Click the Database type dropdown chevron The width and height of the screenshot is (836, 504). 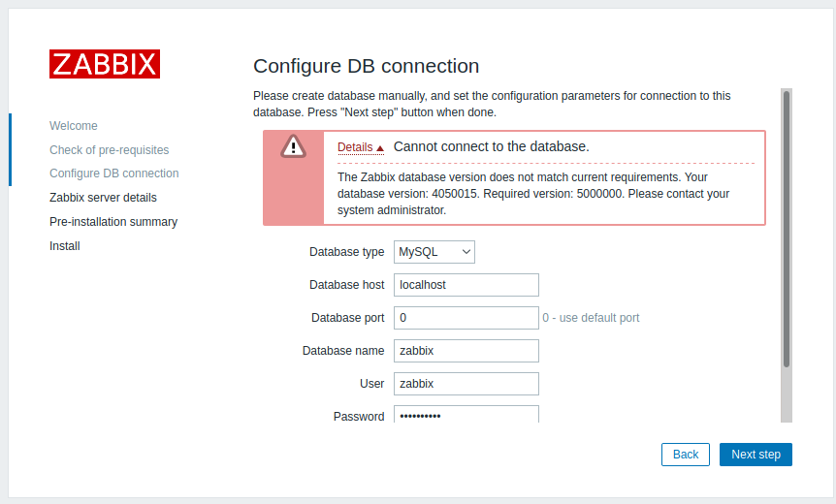tap(466, 252)
